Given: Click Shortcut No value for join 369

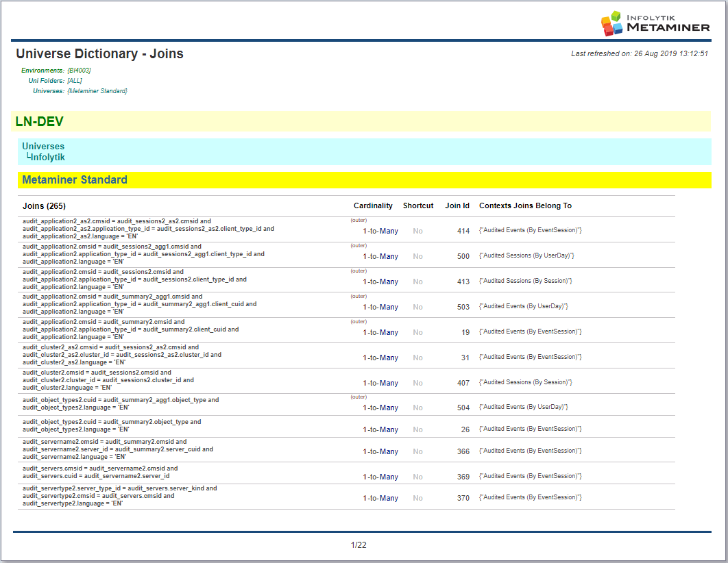Looking at the screenshot, I should (x=418, y=477).
